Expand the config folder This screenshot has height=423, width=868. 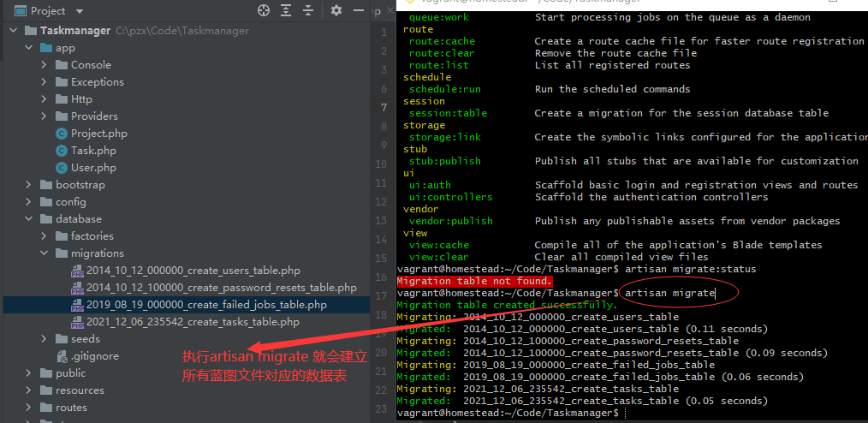click(28, 202)
